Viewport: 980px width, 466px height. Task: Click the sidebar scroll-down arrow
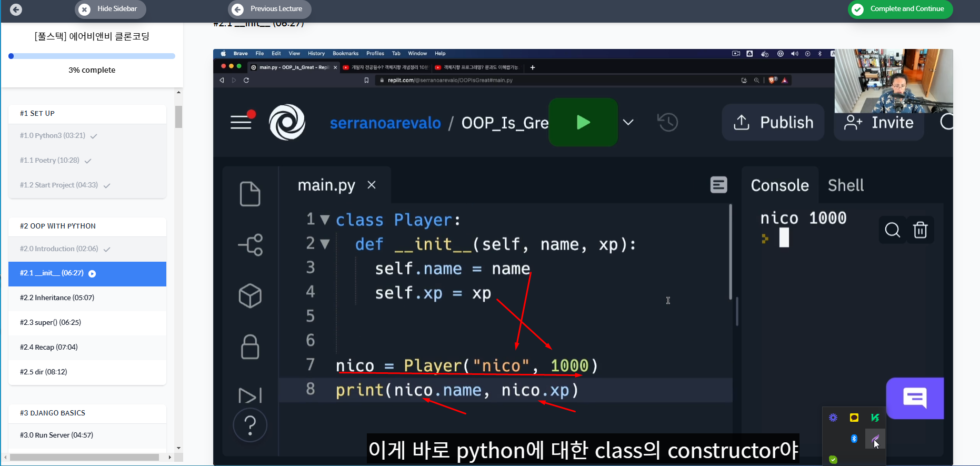point(179,448)
